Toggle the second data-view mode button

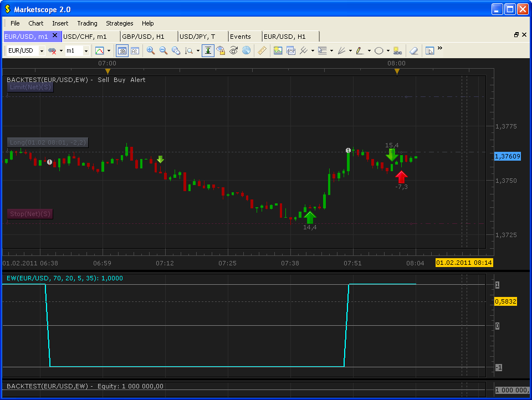click(x=135, y=51)
